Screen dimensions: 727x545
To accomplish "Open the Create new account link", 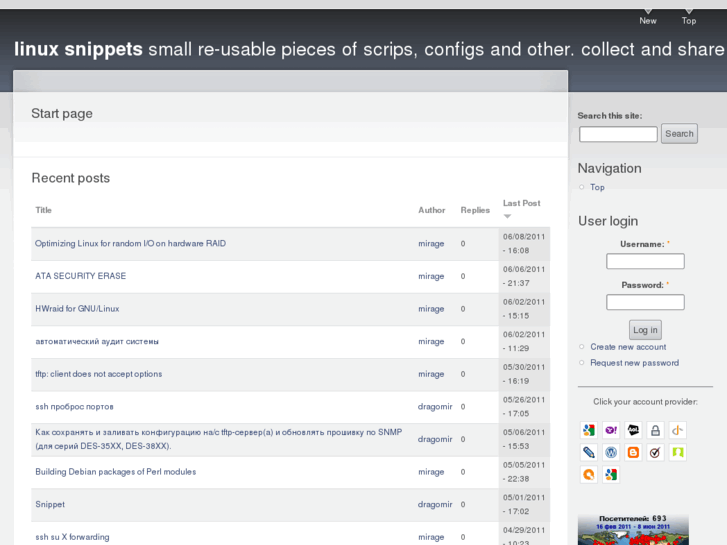I will tap(628, 347).
